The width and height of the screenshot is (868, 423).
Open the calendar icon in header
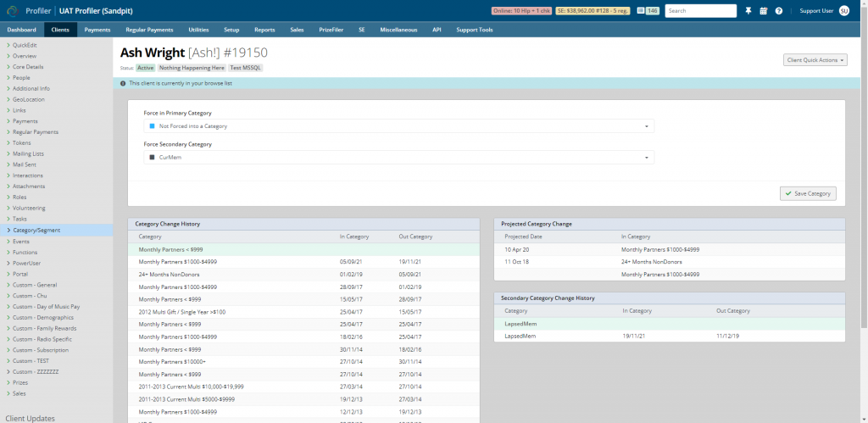[764, 10]
